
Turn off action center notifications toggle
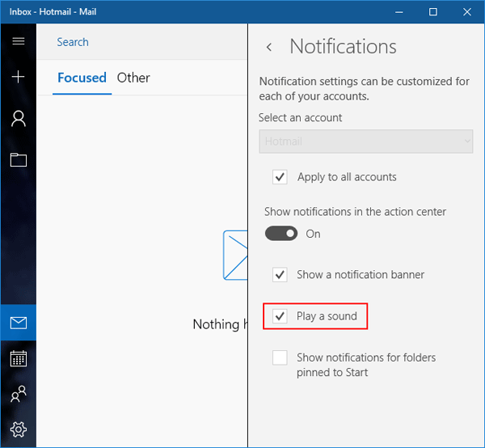point(281,234)
